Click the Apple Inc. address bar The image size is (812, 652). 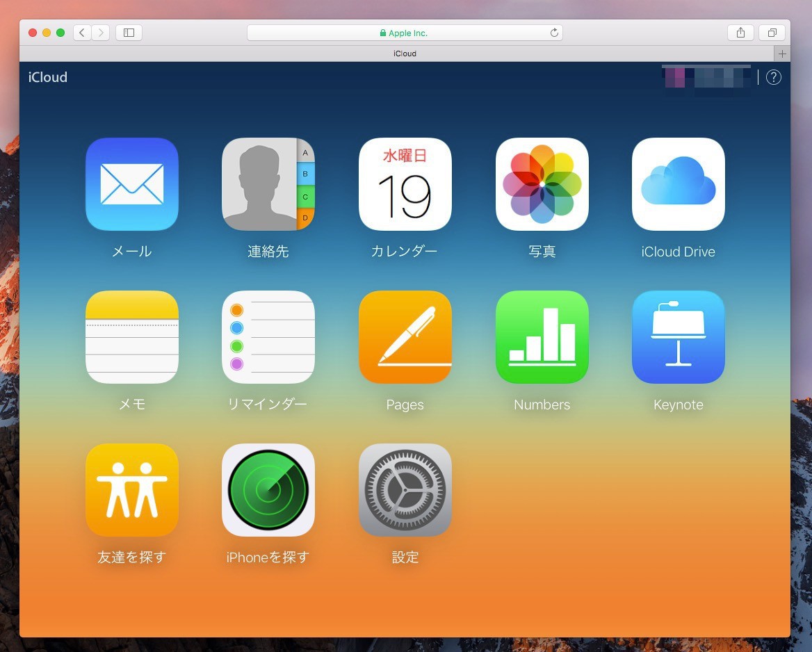pyautogui.click(x=405, y=33)
